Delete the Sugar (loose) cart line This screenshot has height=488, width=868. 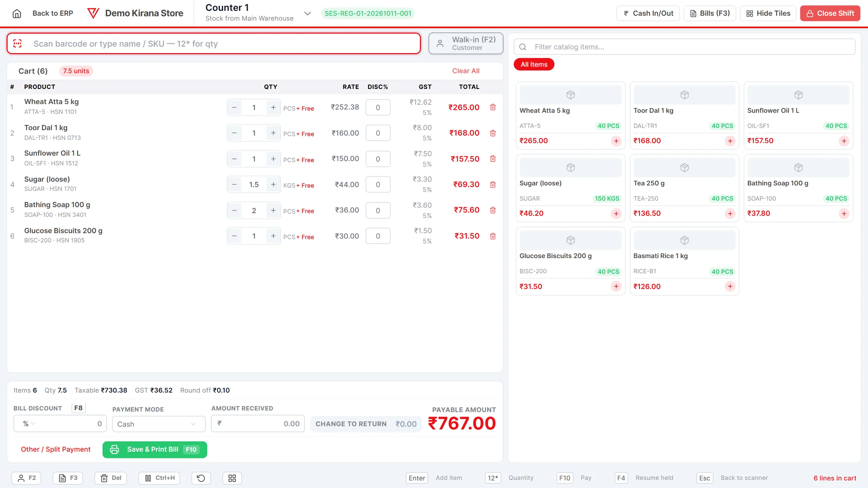coord(493,185)
